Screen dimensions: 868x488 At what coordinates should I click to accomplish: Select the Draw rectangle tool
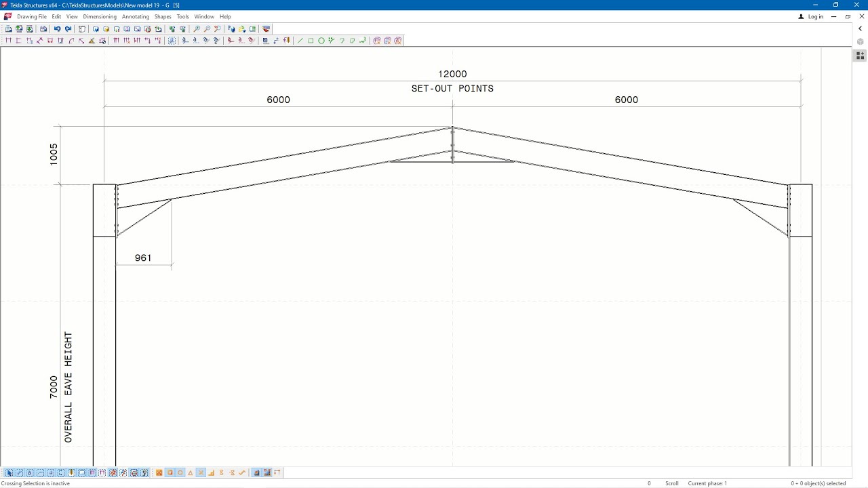pyautogui.click(x=311, y=41)
